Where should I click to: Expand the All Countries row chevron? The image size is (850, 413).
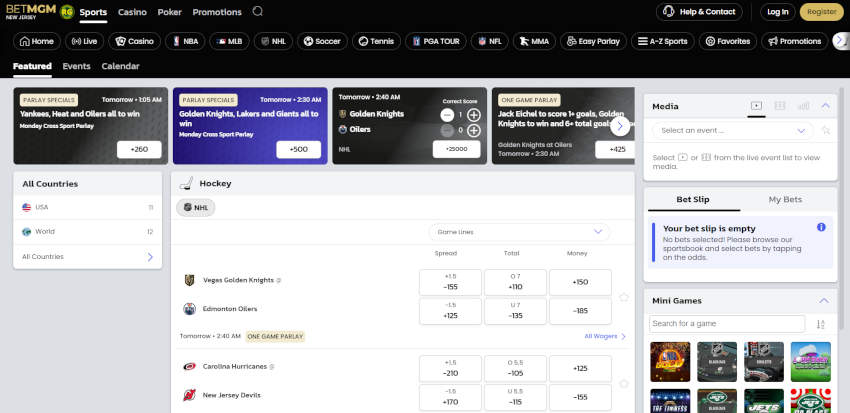point(150,257)
